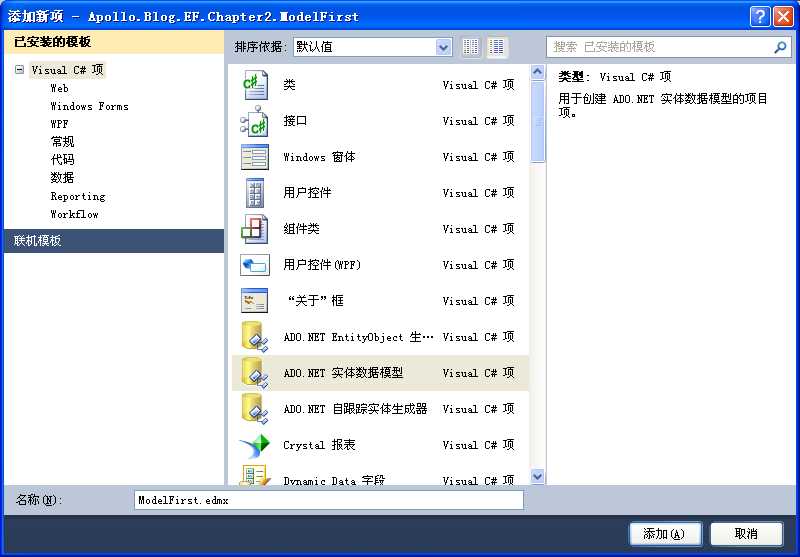This screenshot has height=557, width=800.
Task: Select the Workflow category
Action: (x=74, y=214)
